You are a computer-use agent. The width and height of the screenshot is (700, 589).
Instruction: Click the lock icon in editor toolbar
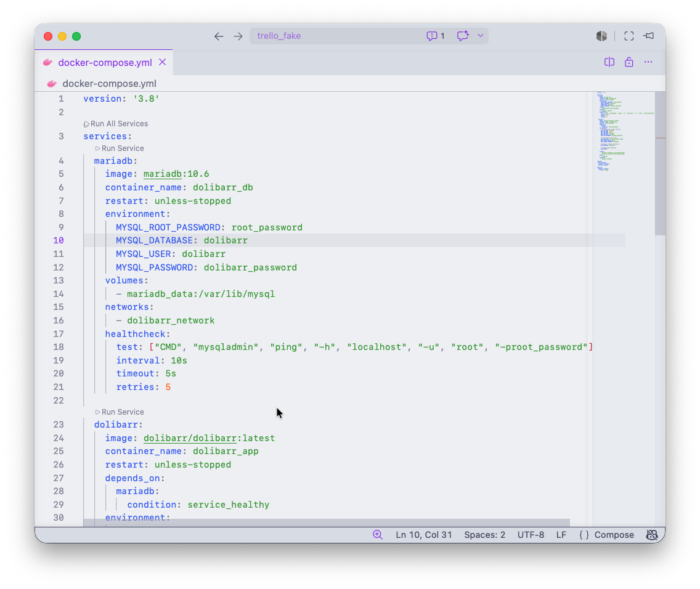tap(629, 62)
